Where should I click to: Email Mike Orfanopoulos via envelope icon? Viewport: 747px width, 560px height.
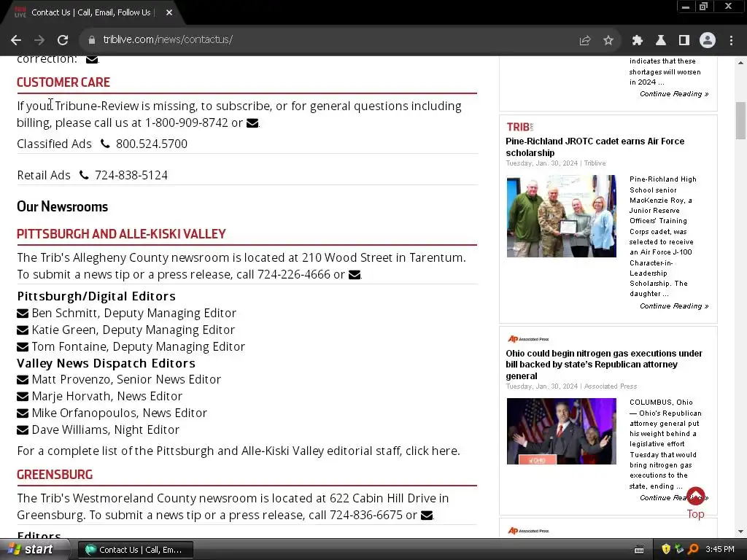[23, 413]
